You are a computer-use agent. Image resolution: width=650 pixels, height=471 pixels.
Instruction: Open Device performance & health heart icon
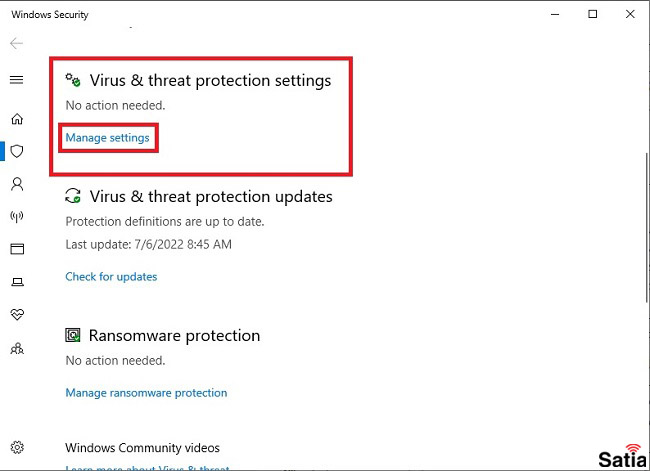[x=17, y=314]
